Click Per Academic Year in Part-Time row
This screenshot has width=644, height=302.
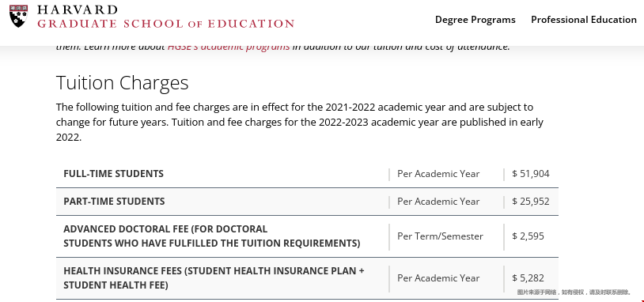tap(438, 202)
